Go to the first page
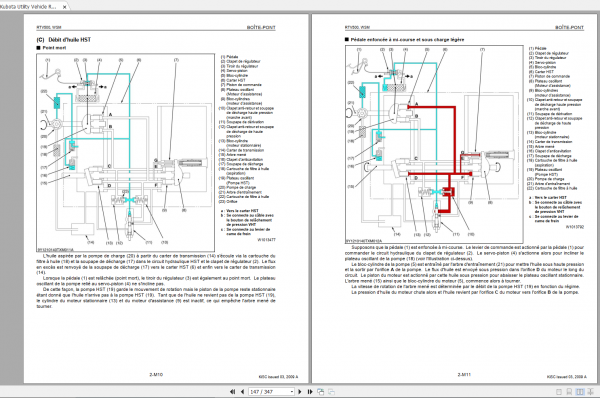 point(232,391)
